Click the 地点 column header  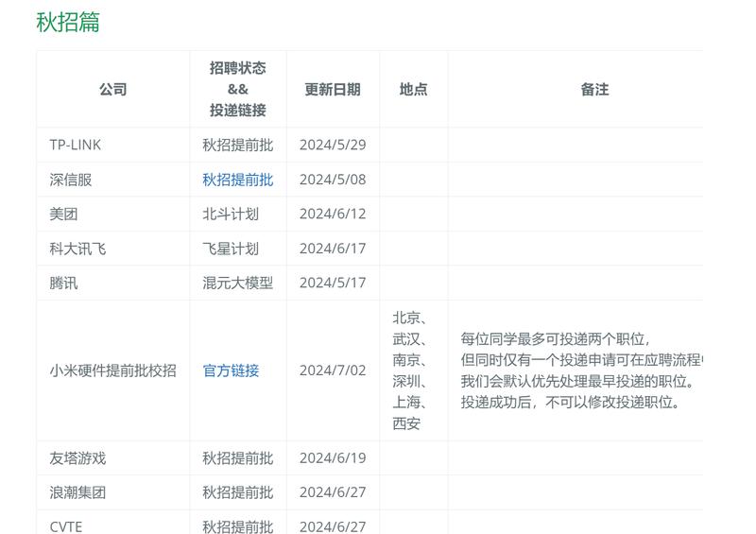(x=413, y=89)
